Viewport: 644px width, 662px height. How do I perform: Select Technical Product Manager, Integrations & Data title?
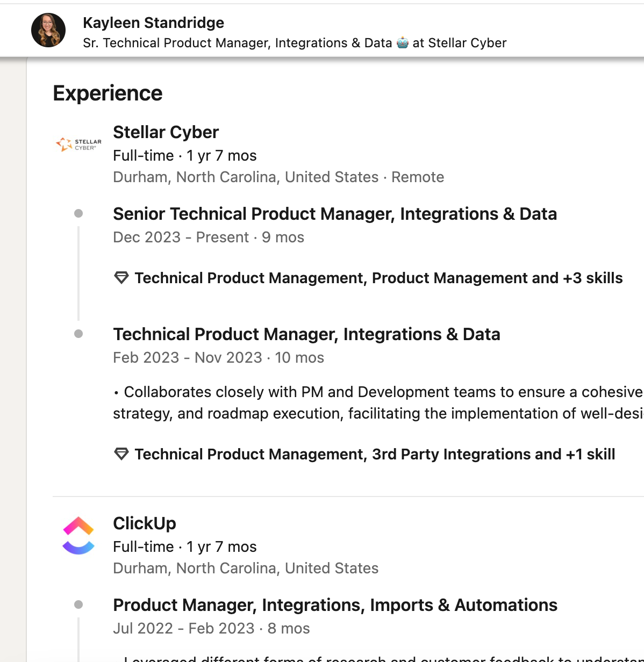pyautogui.click(x=306, y=334)
